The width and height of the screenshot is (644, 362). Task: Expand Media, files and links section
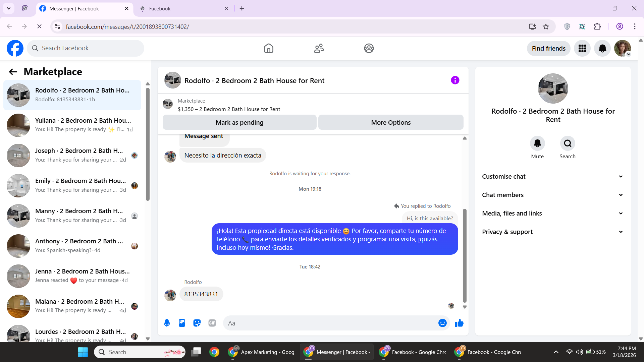(x=553, y=214)
